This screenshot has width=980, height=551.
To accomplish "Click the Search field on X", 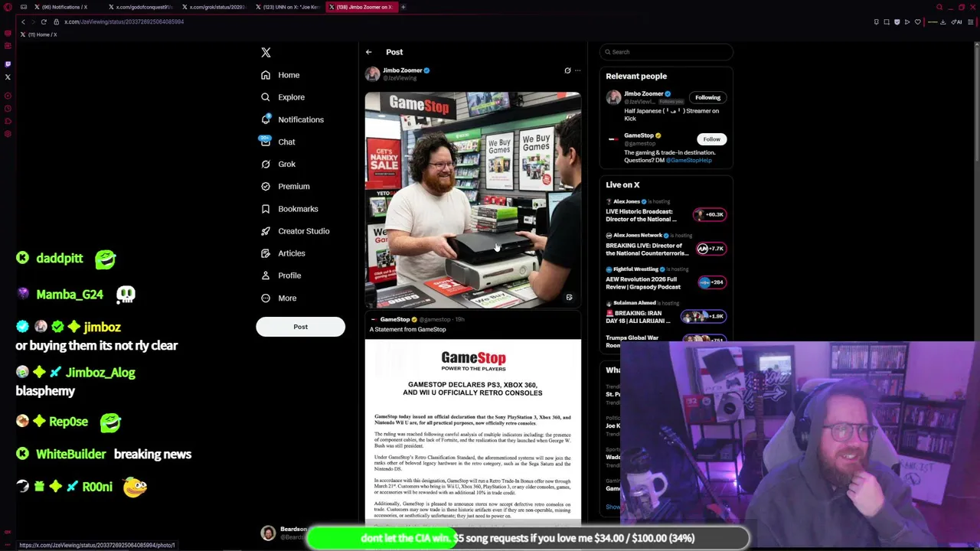I will [x=666, y=52].
